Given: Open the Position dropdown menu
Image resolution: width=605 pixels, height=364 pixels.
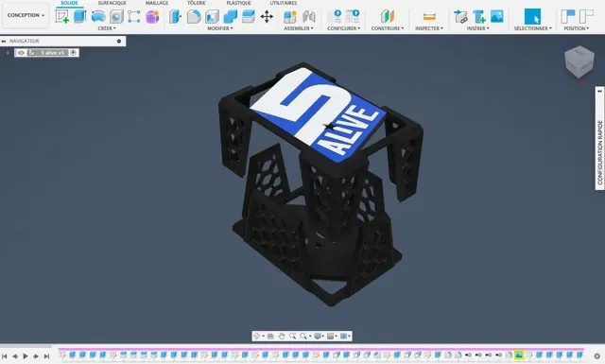Looking at the screenshot, I should point(577,28).
